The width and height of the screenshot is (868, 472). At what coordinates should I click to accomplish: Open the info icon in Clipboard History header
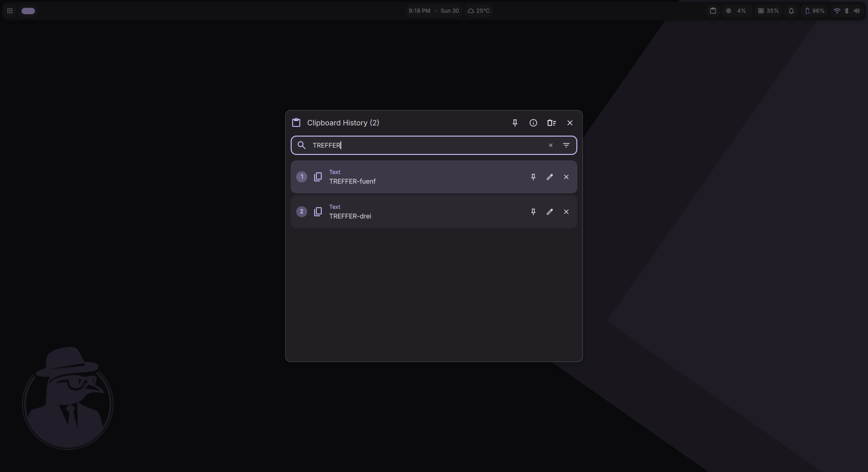533,123
